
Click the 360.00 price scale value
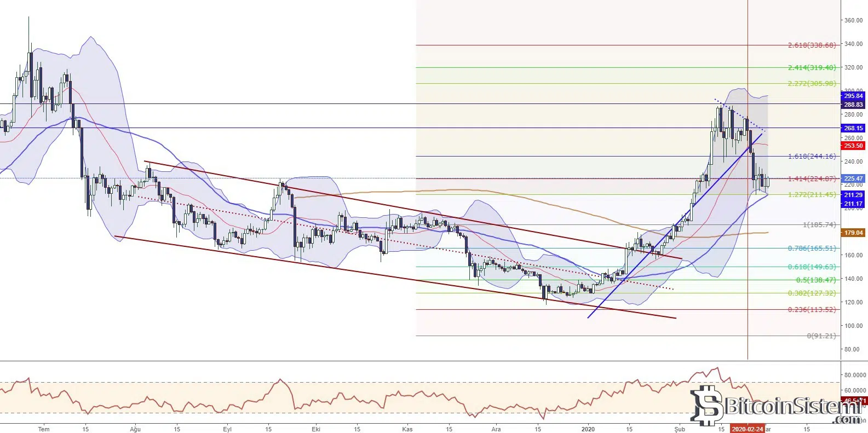(x=853, y=21)
